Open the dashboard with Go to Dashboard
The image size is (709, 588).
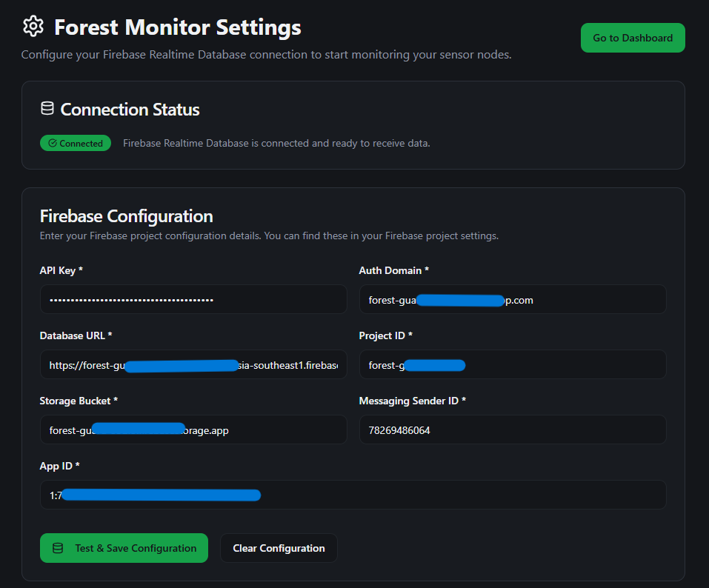coord(633,38)
